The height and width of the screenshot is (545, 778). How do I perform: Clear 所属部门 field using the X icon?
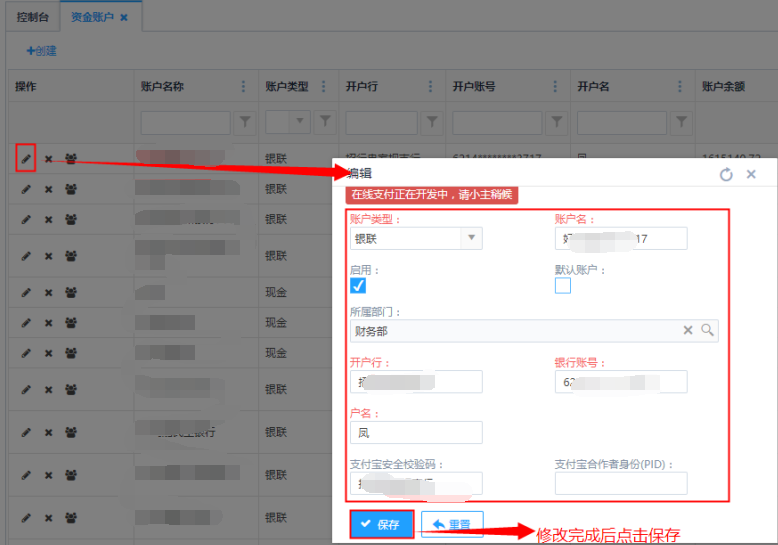click(688, 330)
